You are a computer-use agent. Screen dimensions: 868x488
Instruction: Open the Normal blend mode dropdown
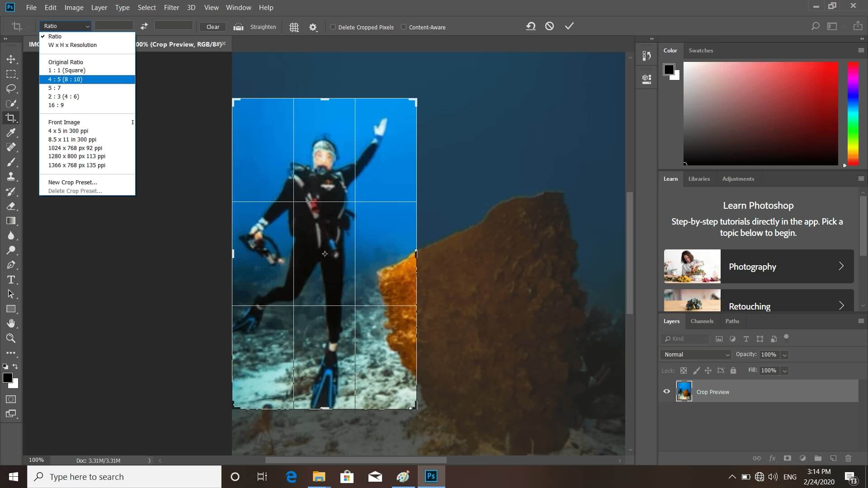pos(696,355)
